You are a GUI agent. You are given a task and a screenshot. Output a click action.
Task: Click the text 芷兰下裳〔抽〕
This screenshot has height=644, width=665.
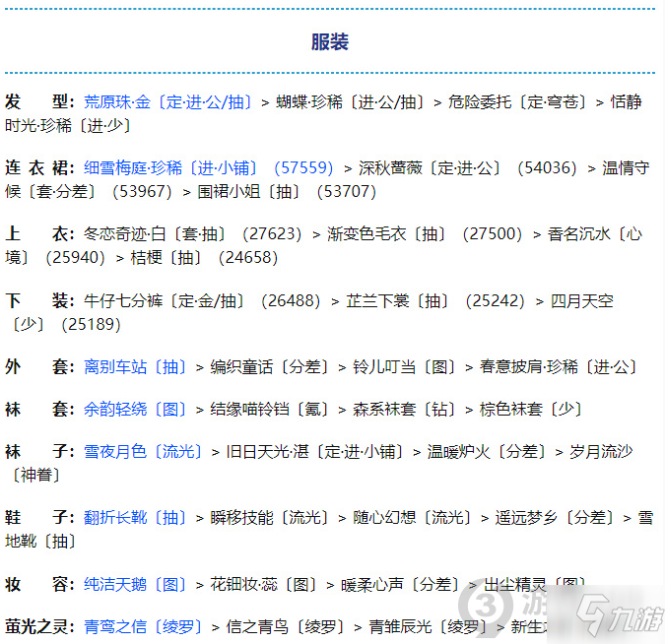(x=397, y=301)
